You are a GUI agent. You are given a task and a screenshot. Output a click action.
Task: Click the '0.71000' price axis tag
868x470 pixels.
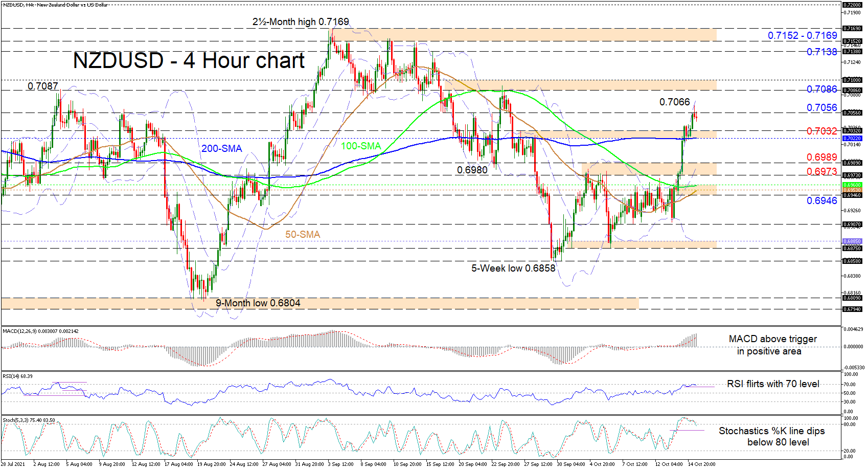coord(852,80)
